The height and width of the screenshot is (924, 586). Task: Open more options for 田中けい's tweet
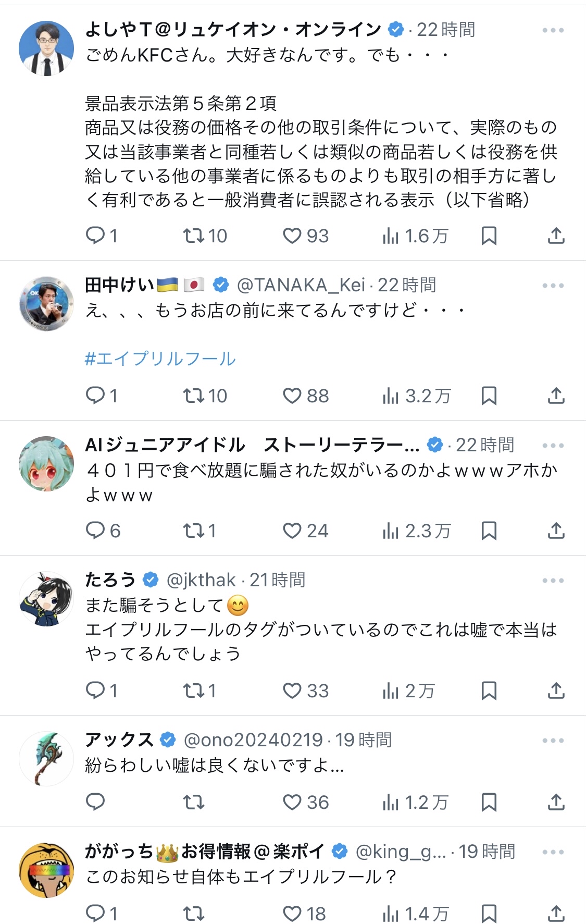click(553, 286)
